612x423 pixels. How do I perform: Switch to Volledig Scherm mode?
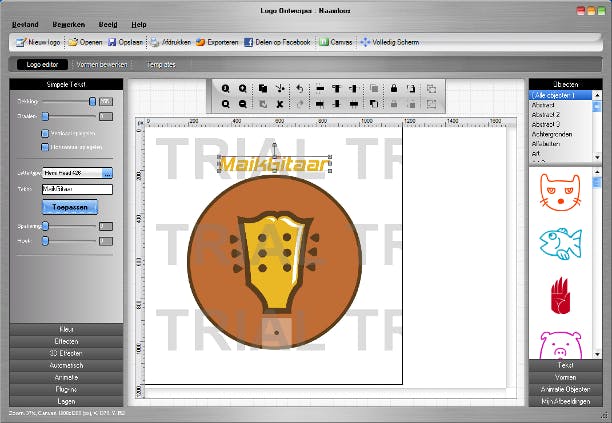tap(390, 42)
